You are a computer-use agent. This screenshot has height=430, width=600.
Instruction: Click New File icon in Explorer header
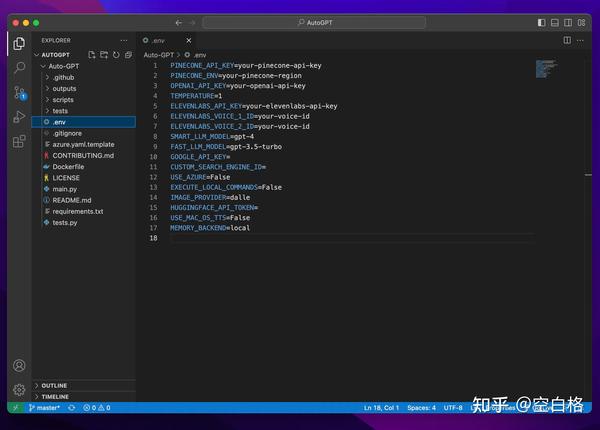click(91, 55)
